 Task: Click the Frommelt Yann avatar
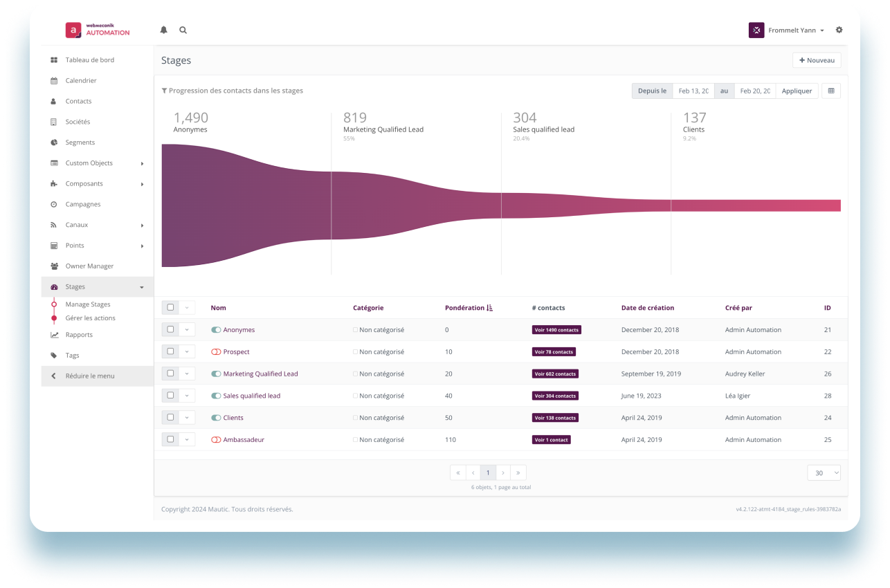coord(756,30)
